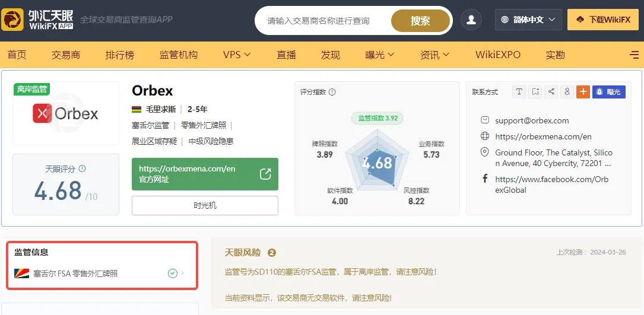The width and height of the screenshot is (644, 315).
Task: Click the green 官方网址 button
Action: [x=205, y=174]
